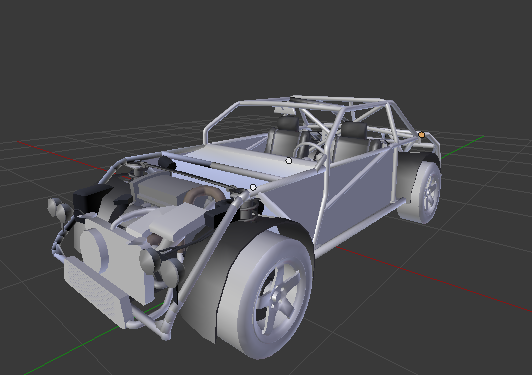Screen dimensions: 532x375
Task: Select the rear wheel of the car
Action: click(422, 192)
